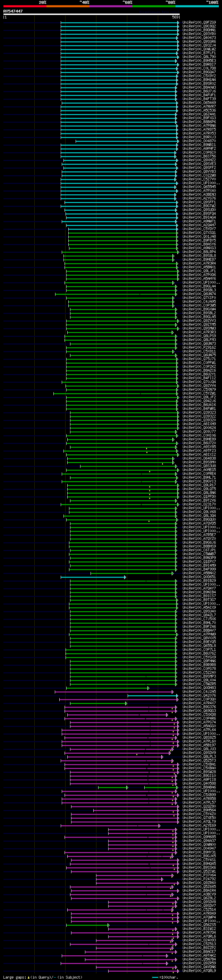
Task: Click the red 20% identity legend segment
Action: 25,6
